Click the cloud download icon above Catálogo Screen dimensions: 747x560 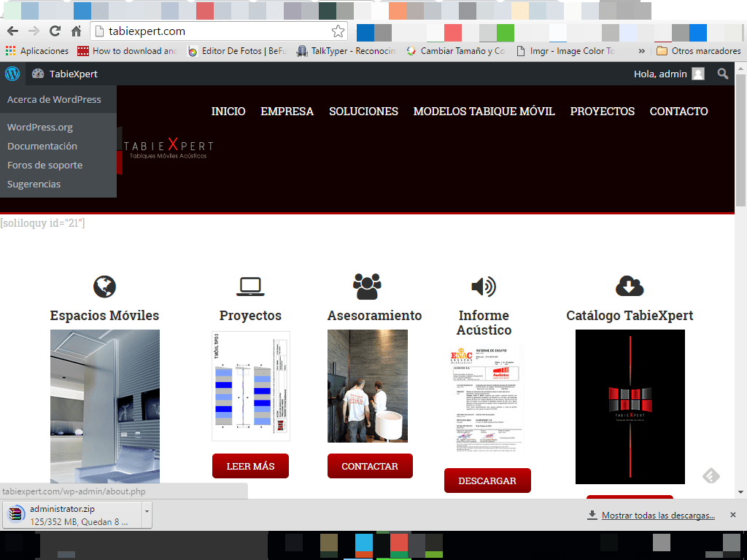click(x=630, y=286)
